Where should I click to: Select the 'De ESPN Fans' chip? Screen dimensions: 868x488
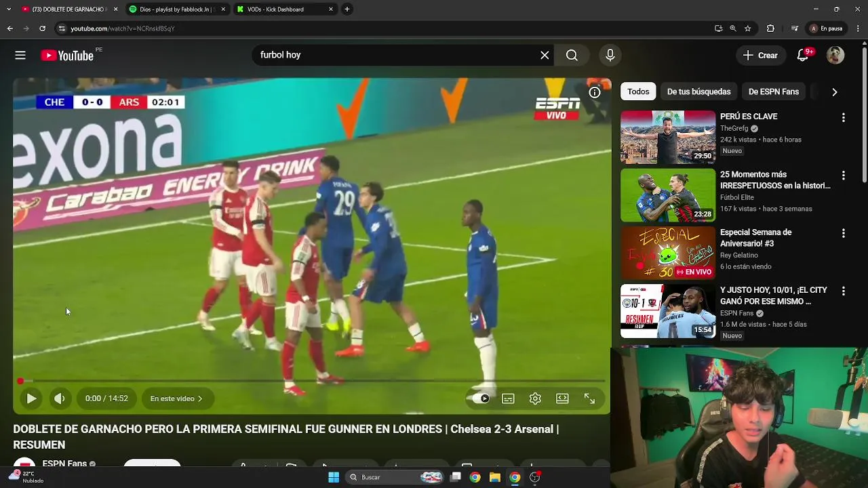pyautogui.click(x=774, y=91)
